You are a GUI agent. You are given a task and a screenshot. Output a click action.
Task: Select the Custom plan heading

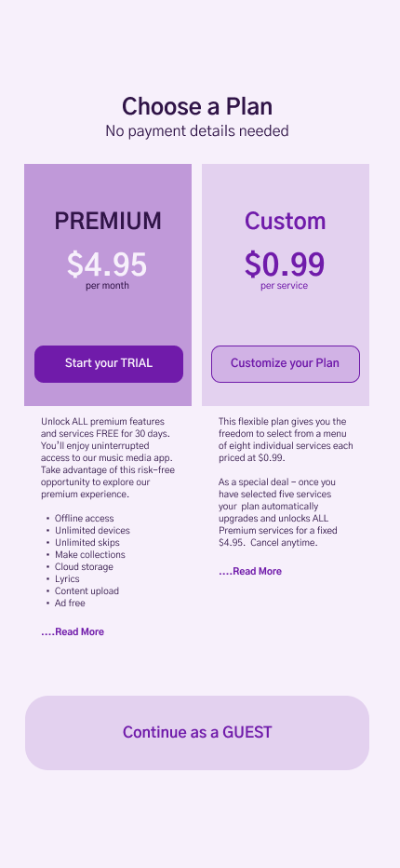(x=286, y=221)
